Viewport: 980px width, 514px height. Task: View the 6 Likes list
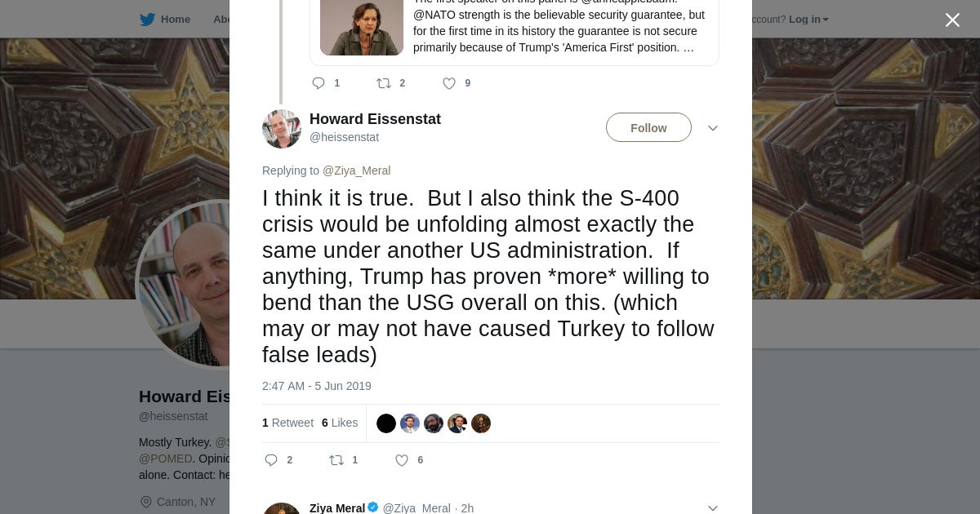tap(340, 423)
